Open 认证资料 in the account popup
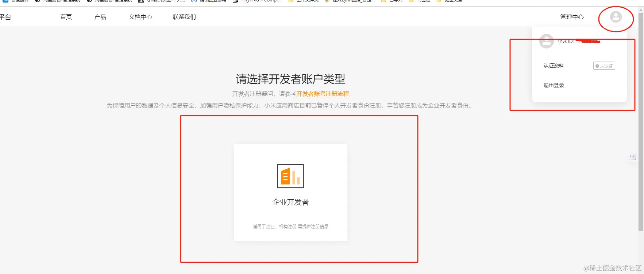Viewport: 644px width, 274px height. (x=554, y=66)
